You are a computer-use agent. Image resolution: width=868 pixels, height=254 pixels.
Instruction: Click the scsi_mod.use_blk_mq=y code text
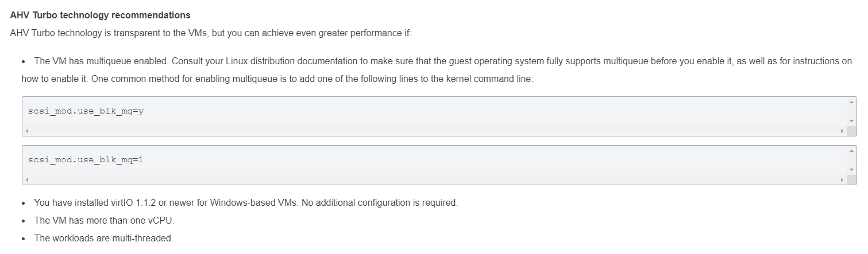[x=86, y=111]
